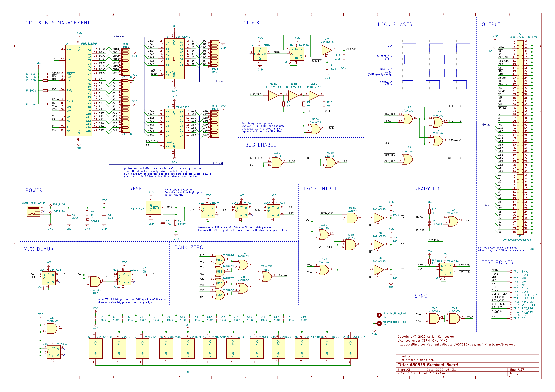Select the U8 DS1813-5 reset supervisor

153,208
